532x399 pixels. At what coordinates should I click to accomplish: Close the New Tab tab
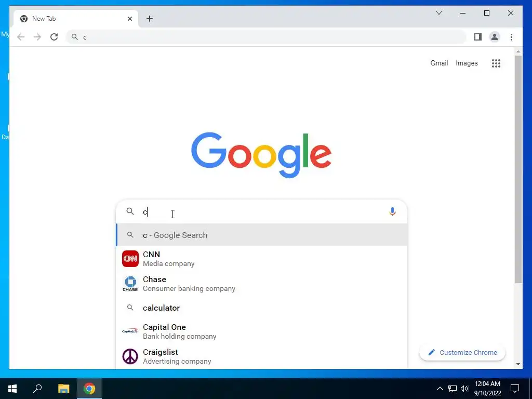coord(129,19)
